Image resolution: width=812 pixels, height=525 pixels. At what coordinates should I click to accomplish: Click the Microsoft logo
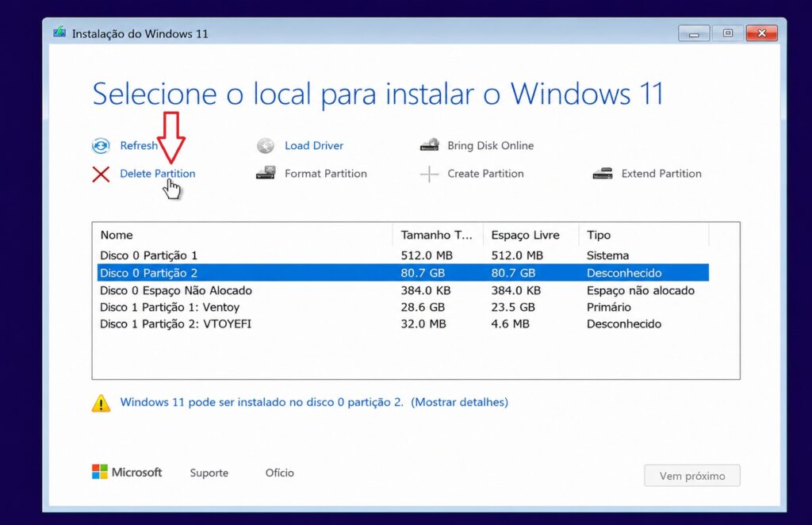pyautogui.click(x=127, y=472)
